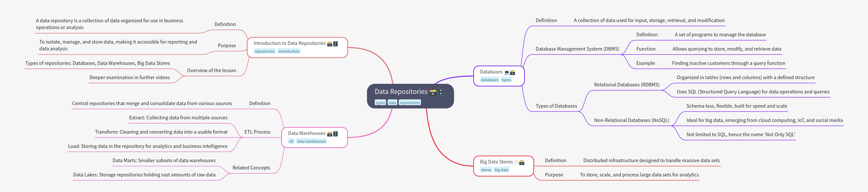Click the laptop emoji icon beside Databases

pyautogui.click(x=506, y=72)
